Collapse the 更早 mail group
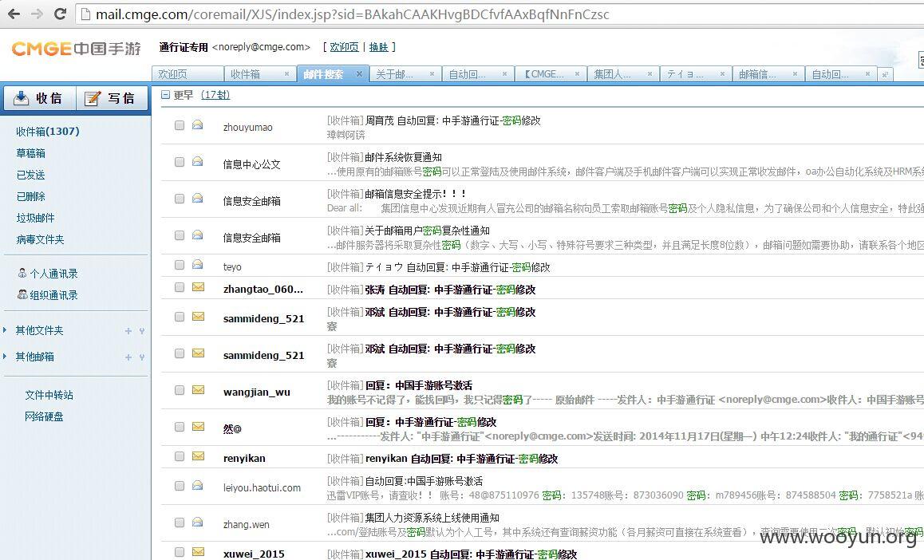924x560 pixels. [166, 95]
